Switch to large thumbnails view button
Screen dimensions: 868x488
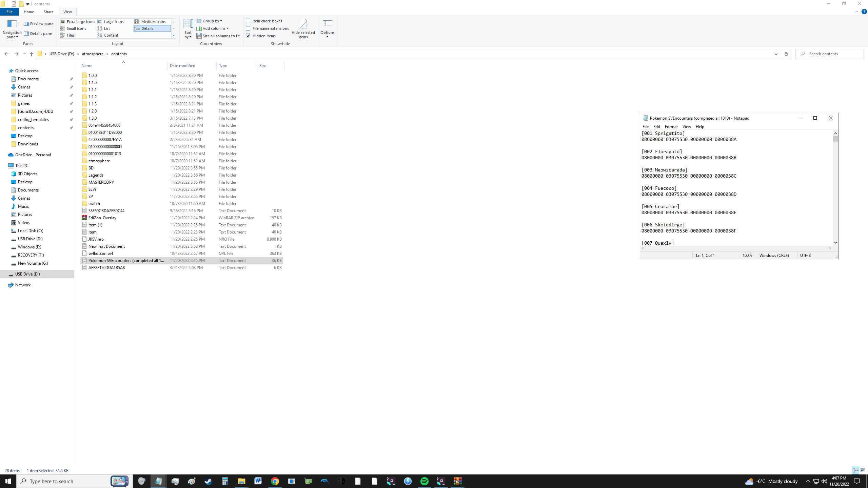click(863, 470)
